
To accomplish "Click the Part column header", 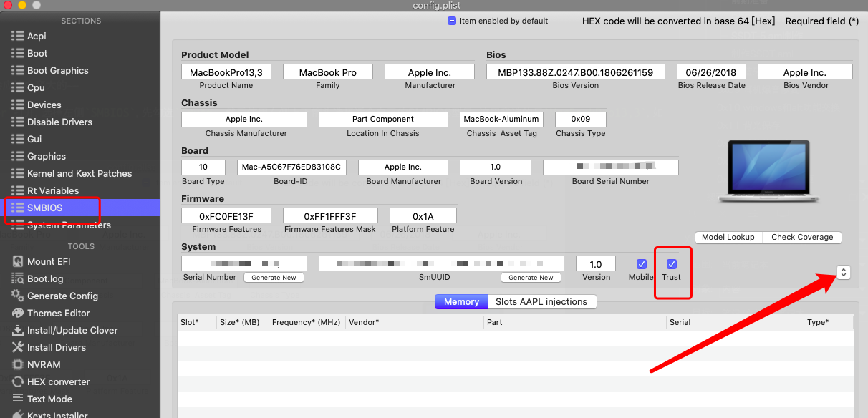I will (575, 322).
